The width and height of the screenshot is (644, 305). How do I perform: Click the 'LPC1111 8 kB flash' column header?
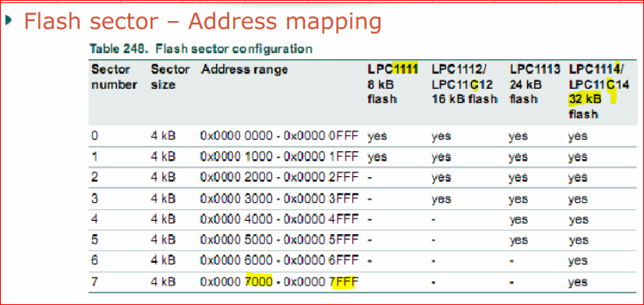[393, 85]
